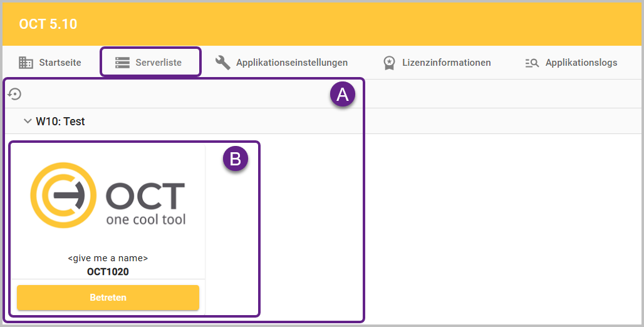Click the OCT 5.10 title in header
The width and height of the screenshot is (644, 327).
point(48,24)
